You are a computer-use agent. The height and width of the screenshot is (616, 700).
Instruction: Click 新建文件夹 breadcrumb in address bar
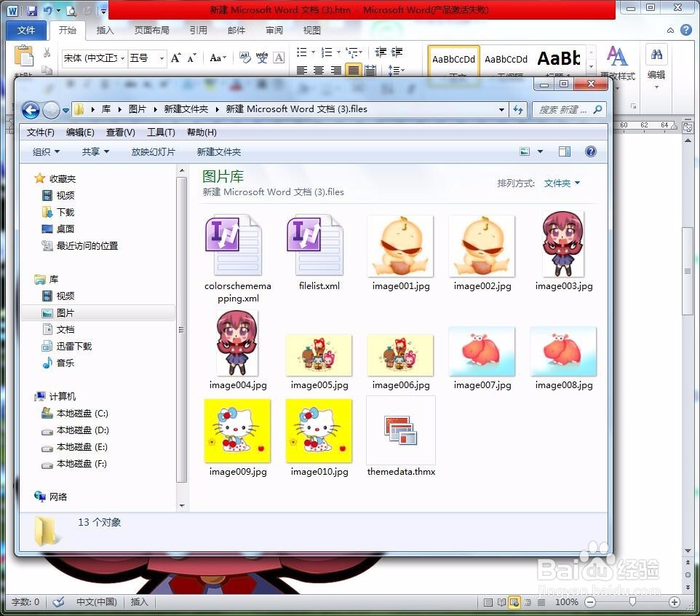[x=186, y=109]
